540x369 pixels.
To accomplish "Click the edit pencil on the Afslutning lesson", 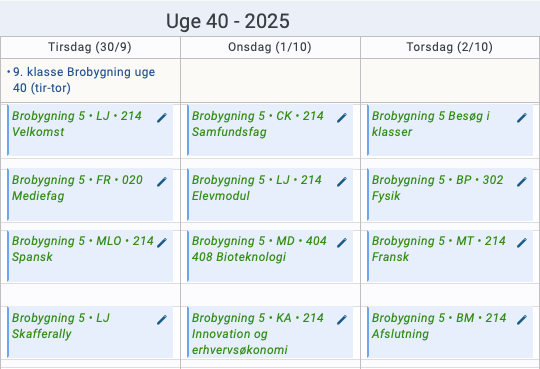I will point(522,320).
